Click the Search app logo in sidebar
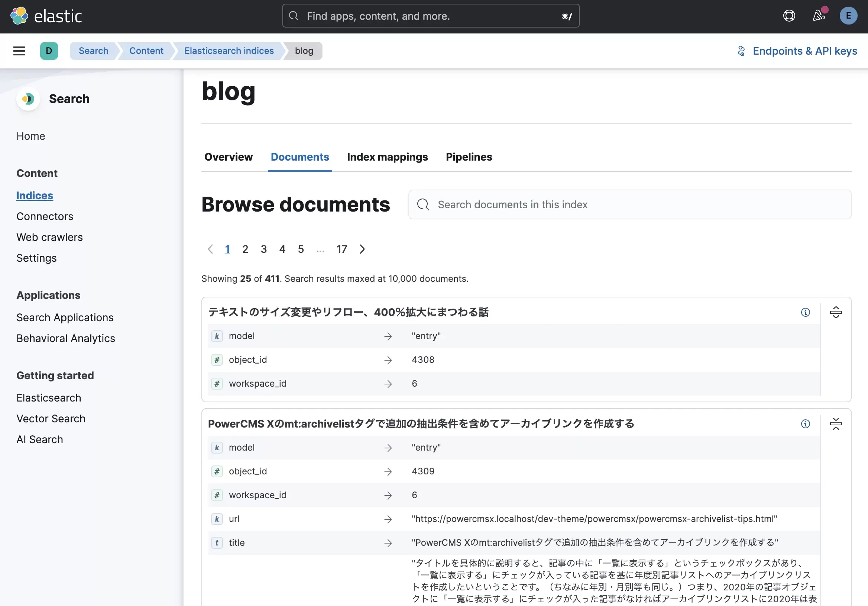Image resolution: width=868 pixels, height=606 pixels. [x=28, y=99]
